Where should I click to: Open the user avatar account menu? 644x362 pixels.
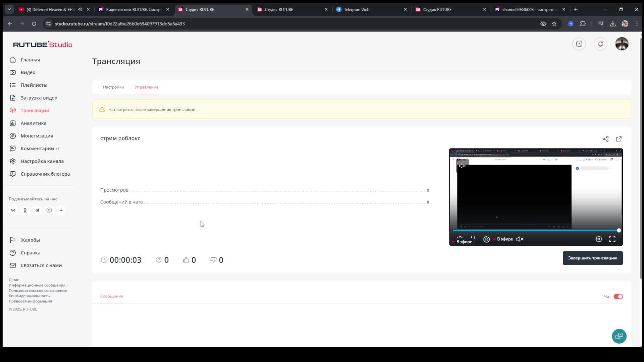[622, 44]
